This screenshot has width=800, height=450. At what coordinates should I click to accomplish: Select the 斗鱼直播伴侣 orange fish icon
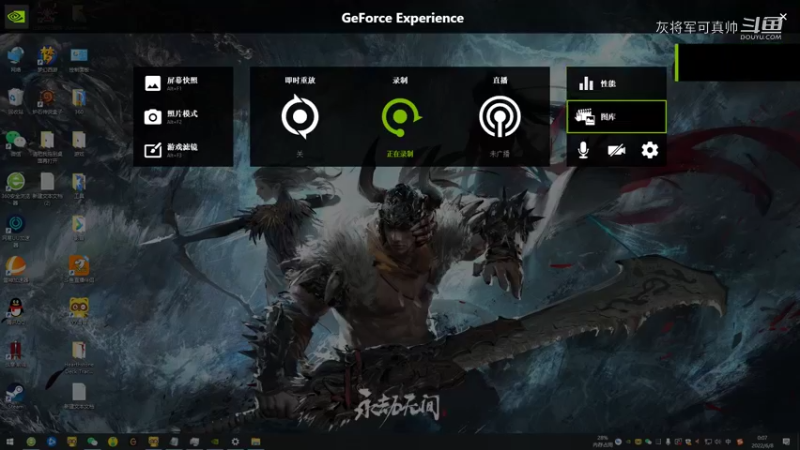click(x=79, y=269)
